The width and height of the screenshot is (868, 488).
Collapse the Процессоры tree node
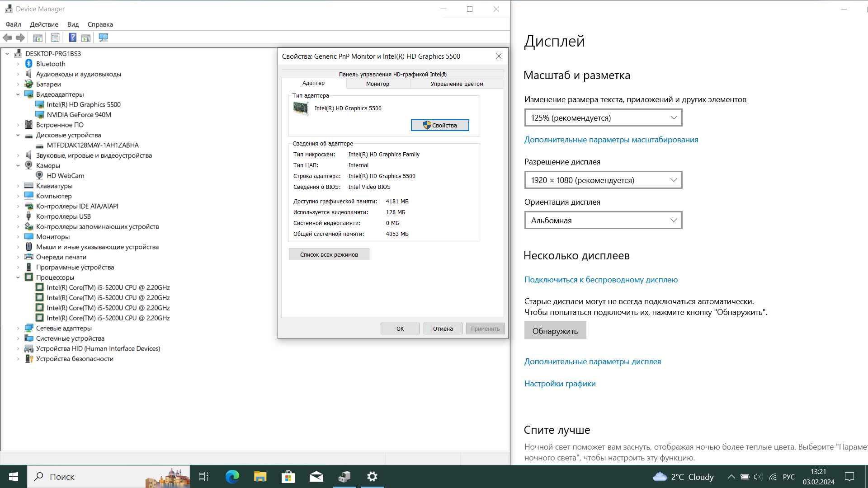tap(18, 277)
